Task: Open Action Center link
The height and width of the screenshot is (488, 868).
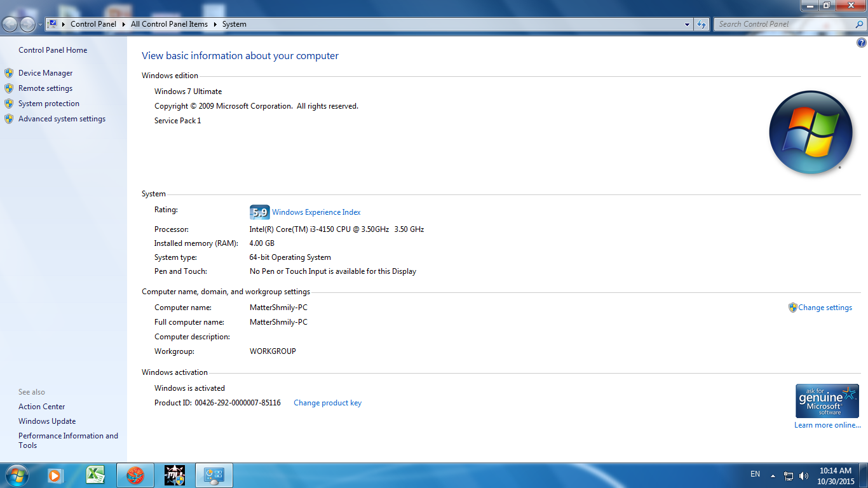Action: click(41, 407)
